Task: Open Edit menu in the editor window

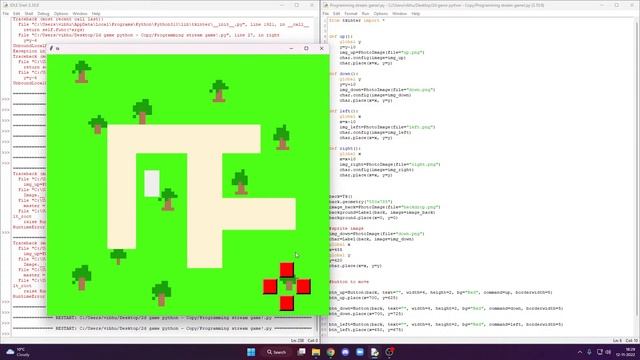Action: coord(336,13)
